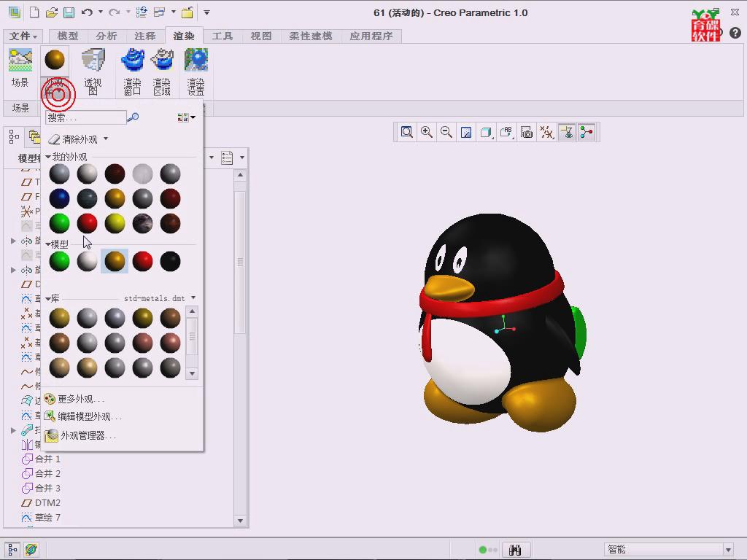Viewport: 747px width, 560px height.
Task: Toggle annotation display in graphics toolbar
Action: 566,132
